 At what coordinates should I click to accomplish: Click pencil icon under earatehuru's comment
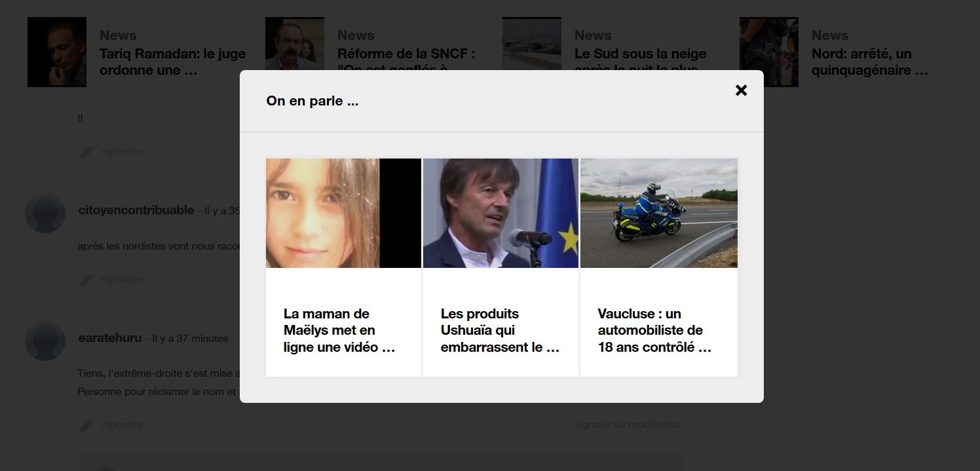(86, 426)
